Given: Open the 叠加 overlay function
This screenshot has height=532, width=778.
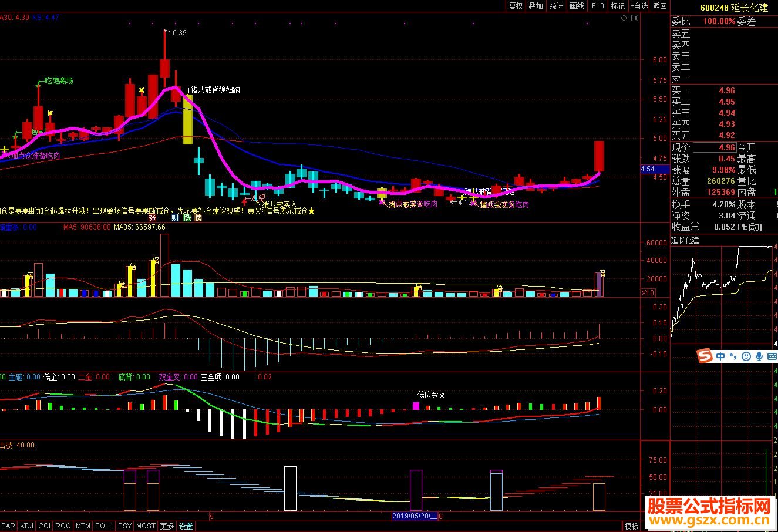Looking at the screenshot, I should click(535, 6).
